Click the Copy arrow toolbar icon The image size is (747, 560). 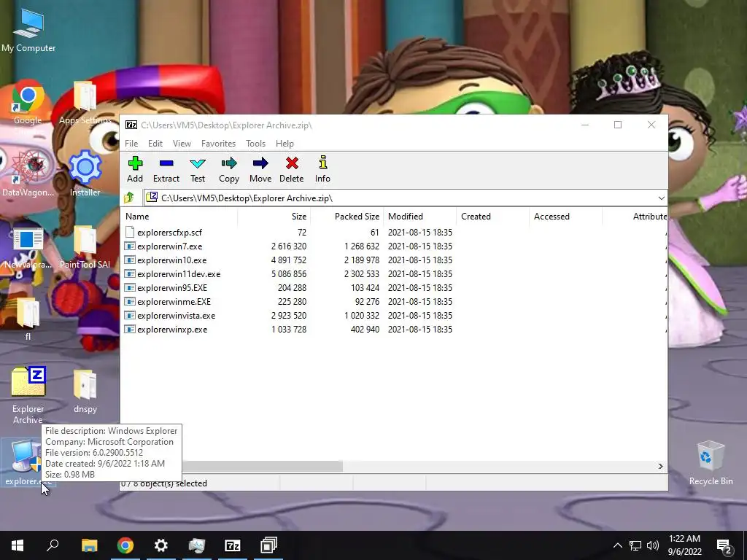coord(229,163)
